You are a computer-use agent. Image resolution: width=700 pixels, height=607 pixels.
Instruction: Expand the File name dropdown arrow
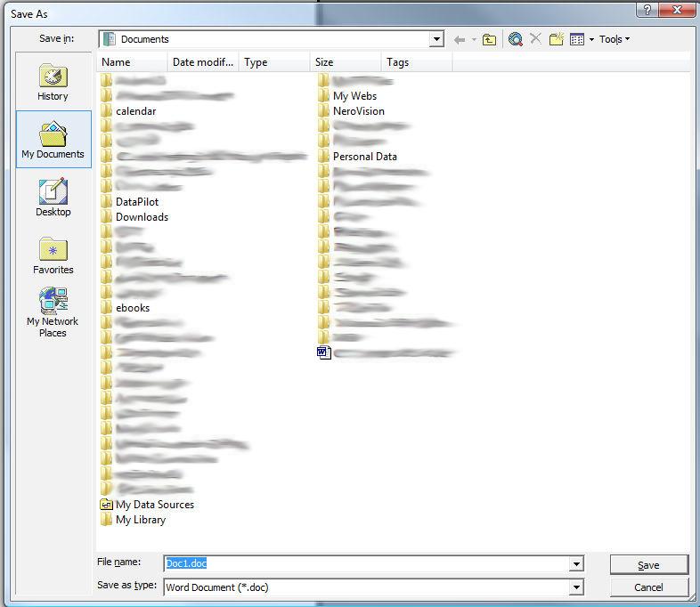point(576,564)
